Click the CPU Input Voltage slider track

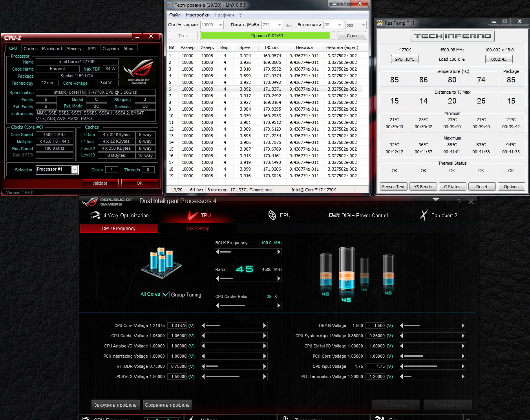[432, 366]
